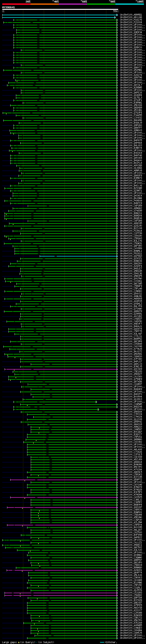Click the UniRef100_O94136 entry
The image size is (146, 644).
click(x=131, y=274)
